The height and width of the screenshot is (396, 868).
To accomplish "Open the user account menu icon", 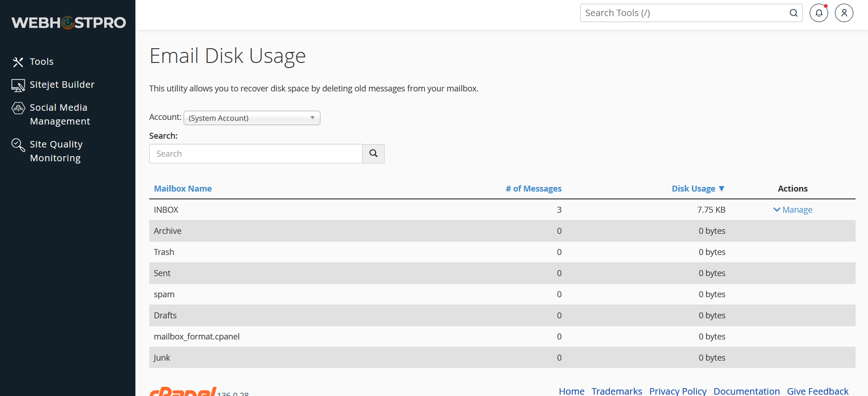I will click(844, 13).
